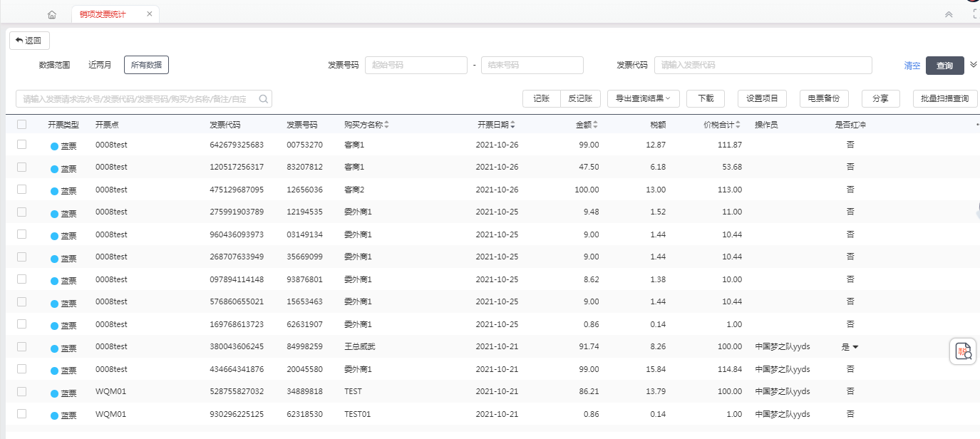Focus the invoice keyword search box

tap(143, 99)
